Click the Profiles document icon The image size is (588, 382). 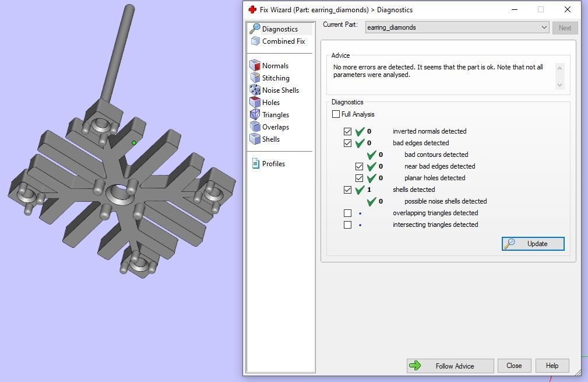pos(255,164)
